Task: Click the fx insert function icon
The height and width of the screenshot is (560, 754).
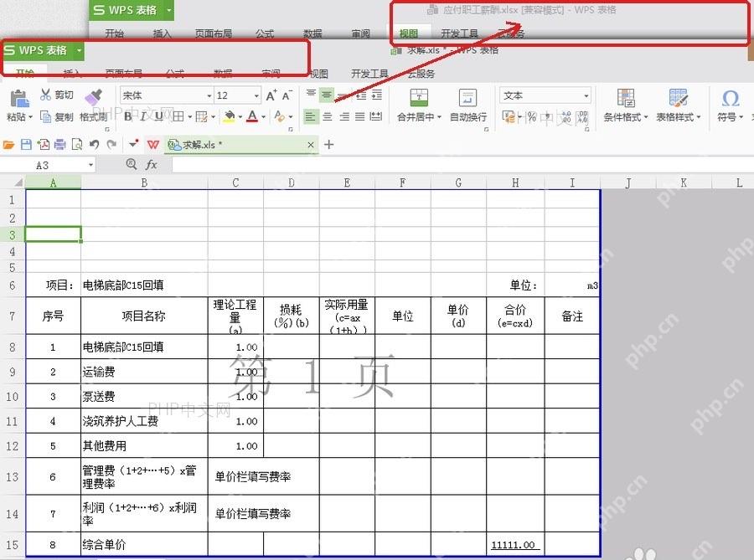Action: pyautogui.click(x=151, y=165)
